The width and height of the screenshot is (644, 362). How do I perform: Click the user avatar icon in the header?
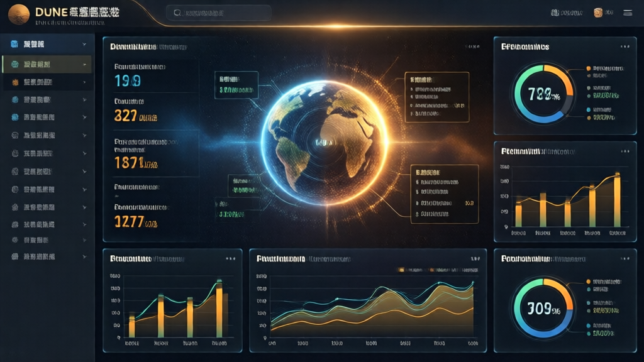(597, 13)
